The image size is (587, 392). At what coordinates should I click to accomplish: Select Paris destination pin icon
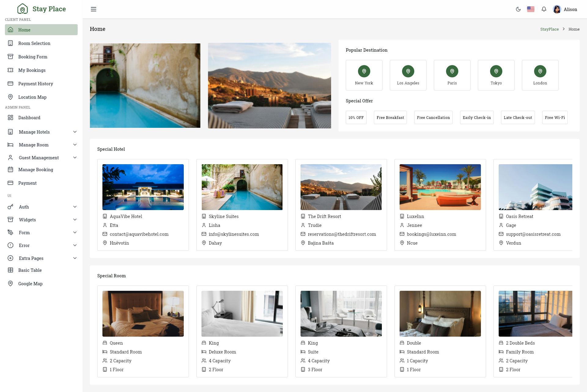452,71
